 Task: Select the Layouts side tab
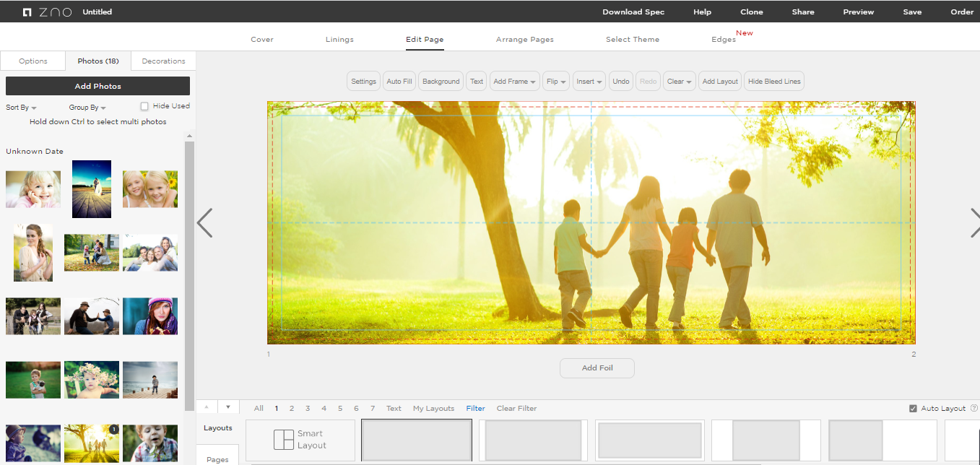218,428
